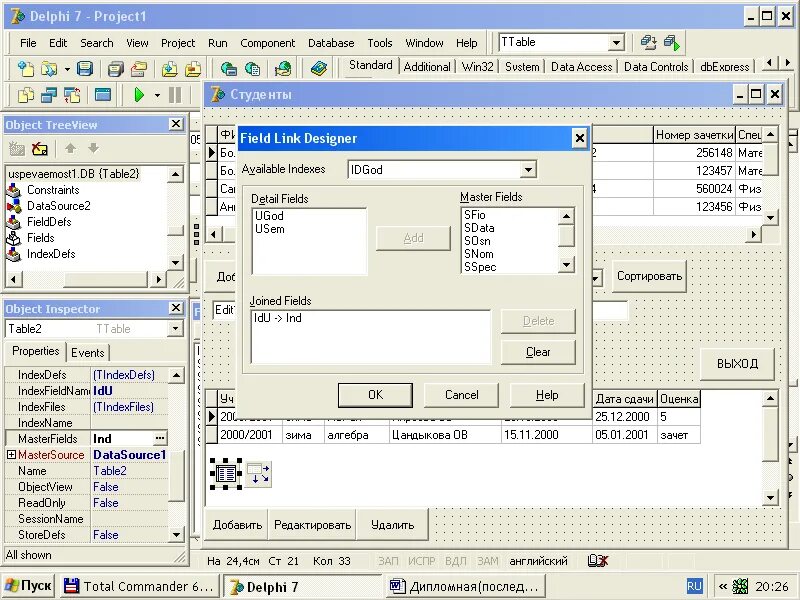The image size is (800, 600).
Task: Click delete item icon in Object TreeView
Action: tap(40, 149)
